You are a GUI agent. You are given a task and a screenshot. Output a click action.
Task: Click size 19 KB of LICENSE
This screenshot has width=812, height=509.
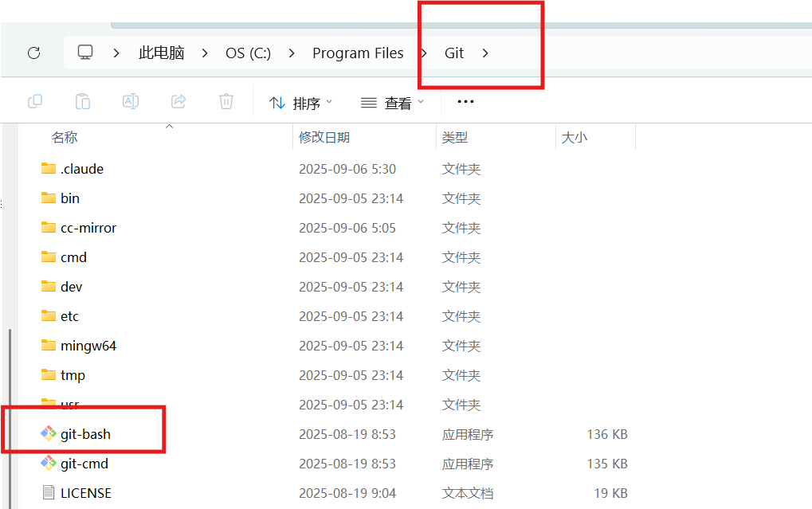click(x=610, y=493)
